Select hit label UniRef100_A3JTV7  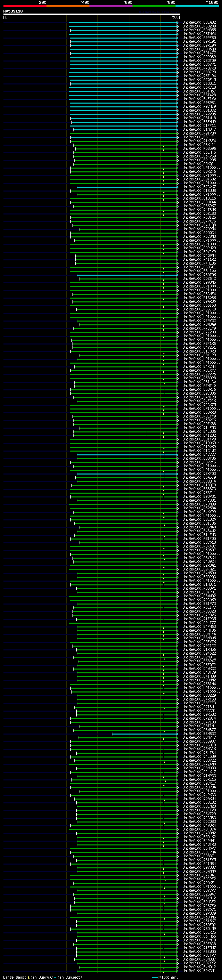pyautogui.click(x=199, y=956)
